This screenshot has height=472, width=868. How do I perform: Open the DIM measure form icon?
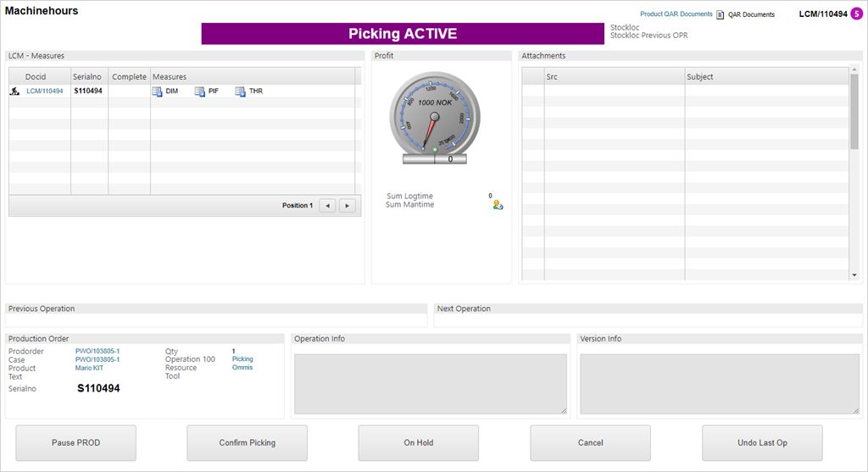coord(157,92)
